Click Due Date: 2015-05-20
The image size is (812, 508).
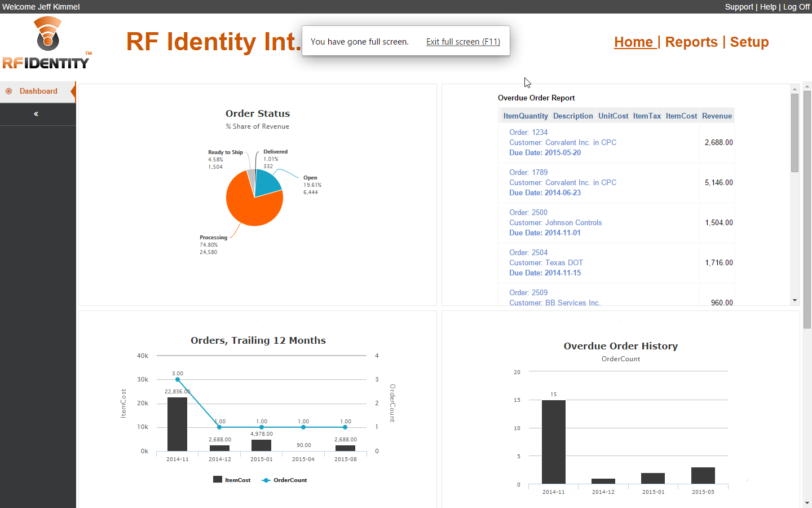coord(545,152)
